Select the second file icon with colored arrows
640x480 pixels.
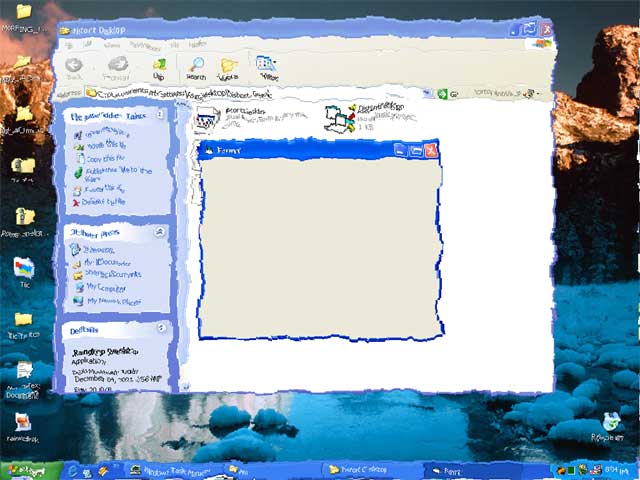pyautogui.click(x=340, y=118)
